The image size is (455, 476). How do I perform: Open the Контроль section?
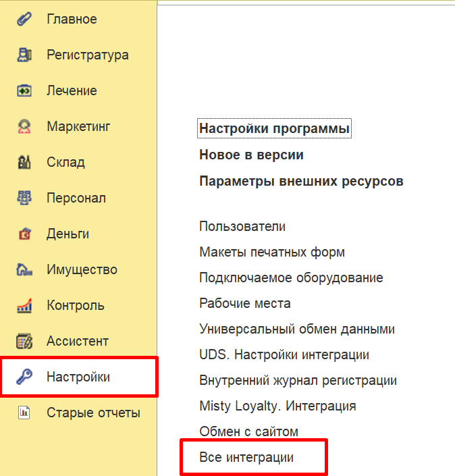76,305
